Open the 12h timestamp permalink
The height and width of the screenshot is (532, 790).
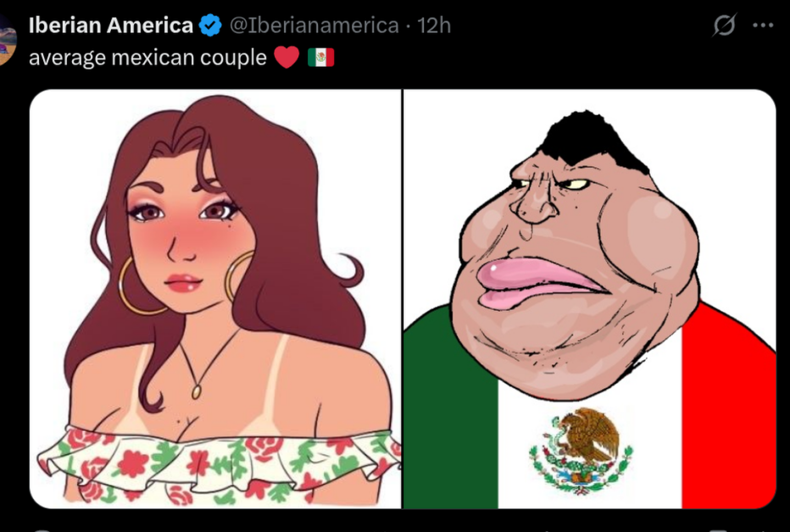click(x=434, y=25)
